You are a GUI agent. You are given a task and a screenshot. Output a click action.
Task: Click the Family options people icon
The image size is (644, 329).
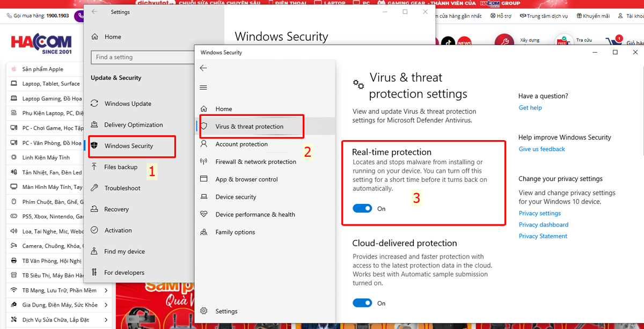coord(204,232)
